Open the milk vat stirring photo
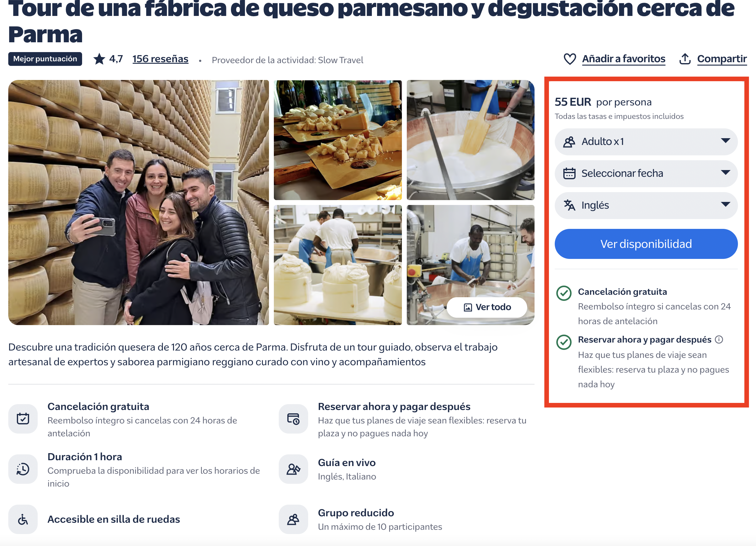The height and width of the screenshot is (546, 756). (470, 140)
